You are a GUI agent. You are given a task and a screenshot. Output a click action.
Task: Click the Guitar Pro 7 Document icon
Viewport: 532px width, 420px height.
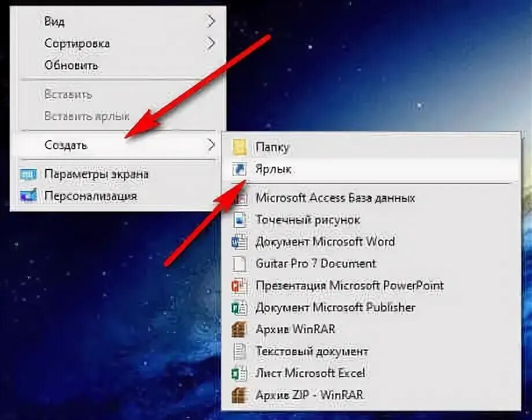coord(239,263)
